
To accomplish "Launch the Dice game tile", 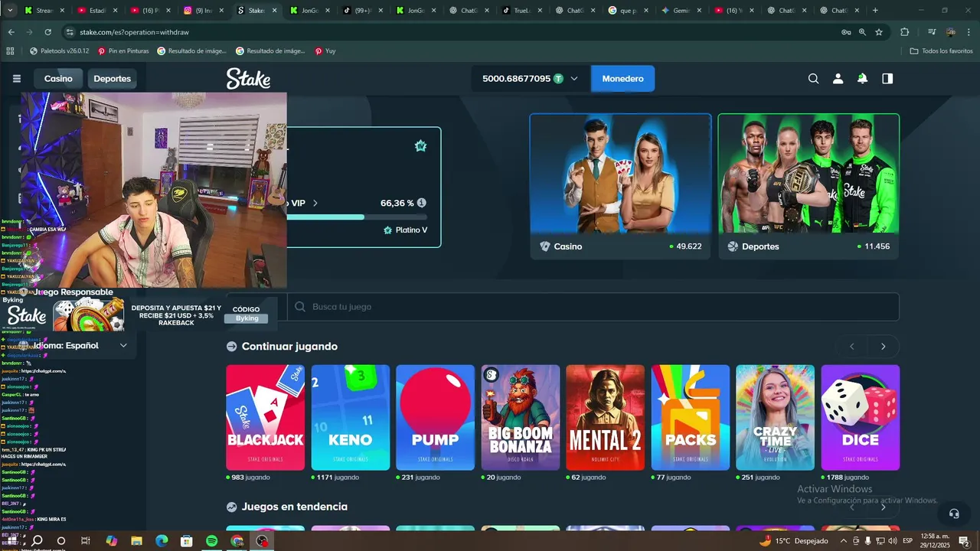I will (x=860, y=417).
